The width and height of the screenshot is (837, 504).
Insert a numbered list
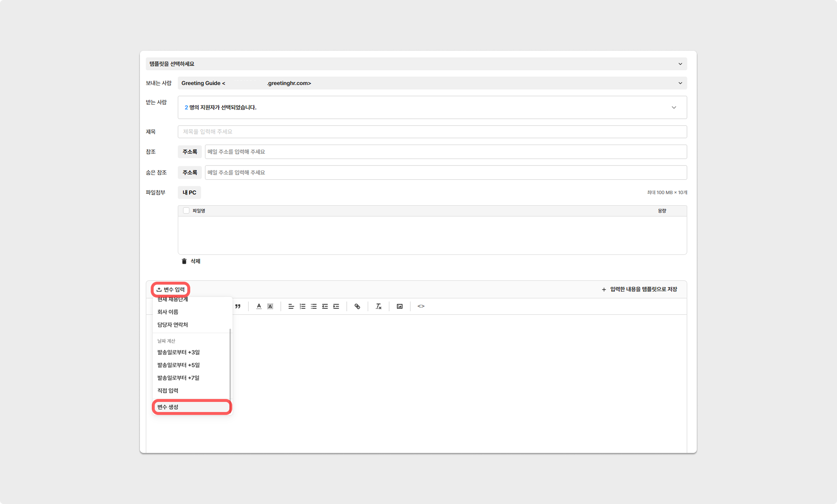click(303, 306)
